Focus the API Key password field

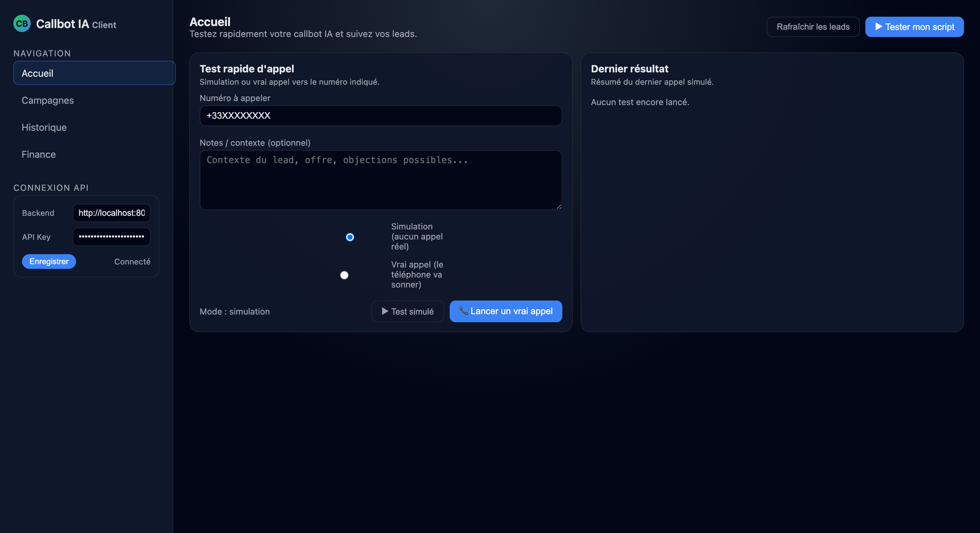[x=111, y=236]
